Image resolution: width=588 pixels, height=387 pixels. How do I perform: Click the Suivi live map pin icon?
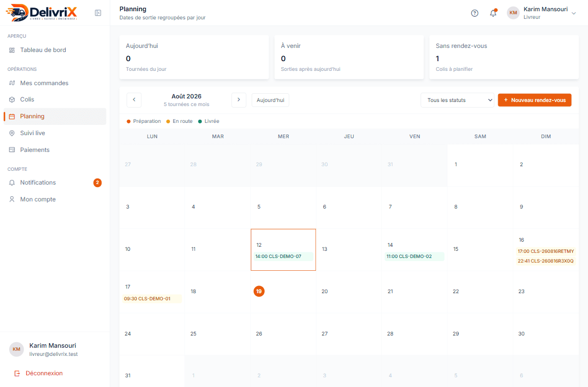tap(12, 133)
